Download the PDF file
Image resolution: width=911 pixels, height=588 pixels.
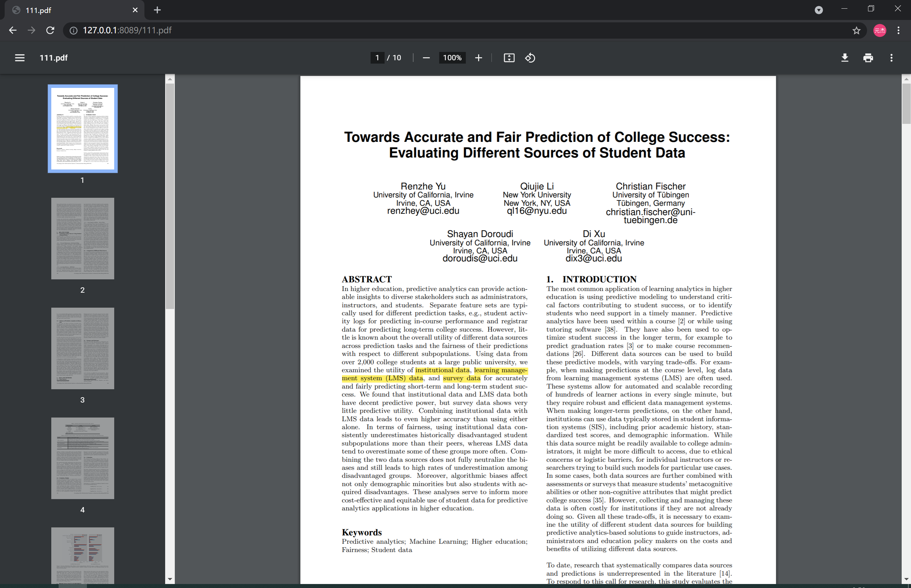[844, 58]
